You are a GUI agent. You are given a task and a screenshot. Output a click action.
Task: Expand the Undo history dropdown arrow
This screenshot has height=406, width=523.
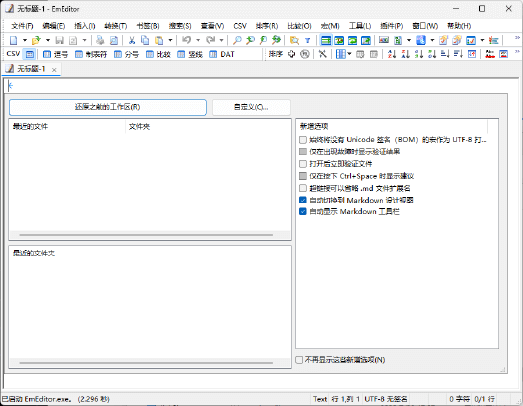point(198,40)
